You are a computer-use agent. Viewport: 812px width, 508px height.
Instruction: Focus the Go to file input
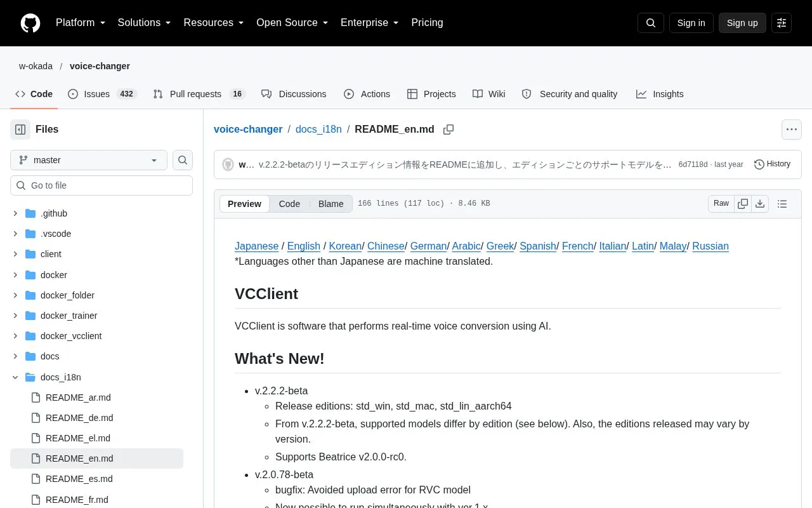101,185
